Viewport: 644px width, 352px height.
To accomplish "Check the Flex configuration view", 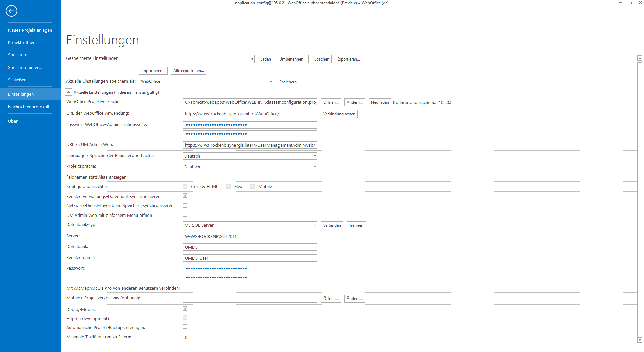I will [x=228, y=186].
